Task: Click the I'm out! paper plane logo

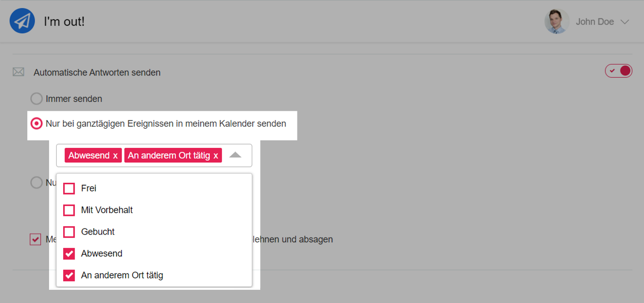Action: pos(22,21)
